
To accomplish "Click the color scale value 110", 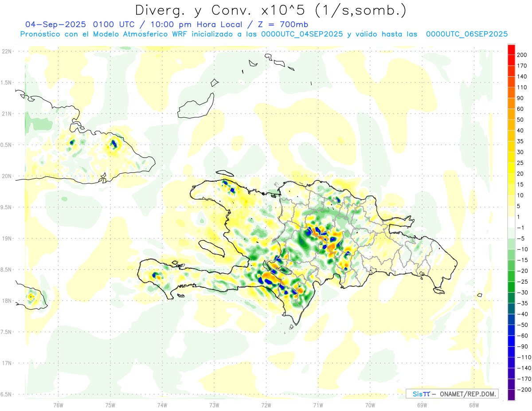I will (523, 87).
